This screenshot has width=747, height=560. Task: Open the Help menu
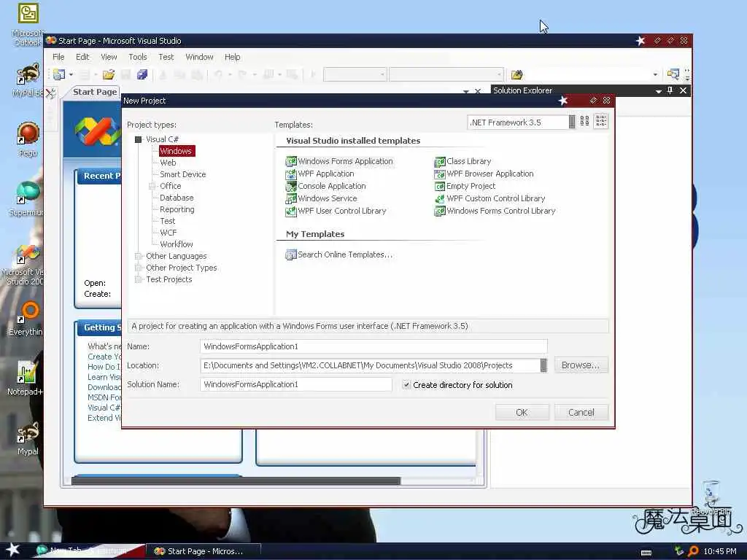(x=232, y=57)
